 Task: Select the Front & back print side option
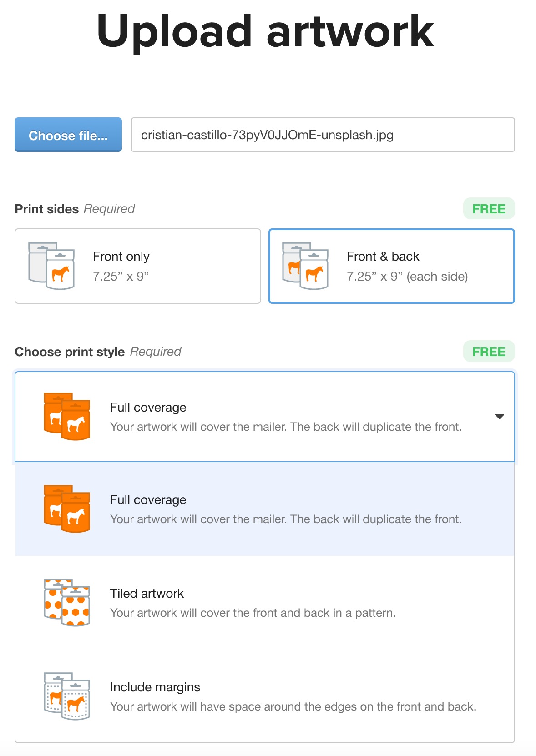[391, 266]
